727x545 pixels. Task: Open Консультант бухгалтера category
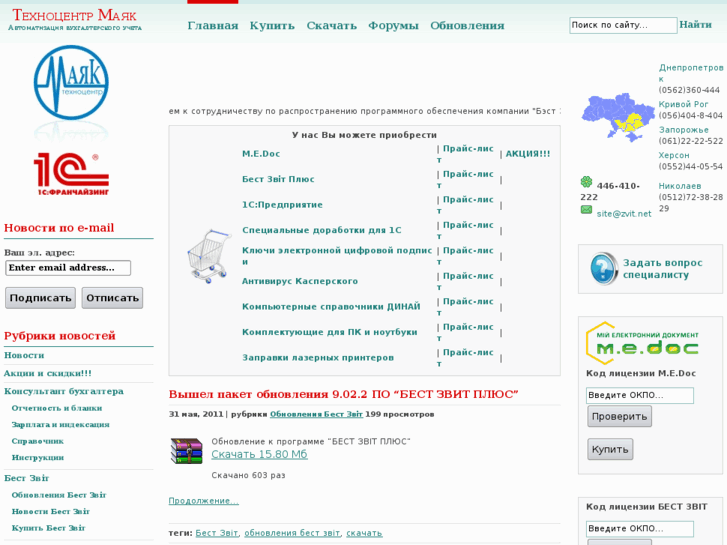coord(64,391)
